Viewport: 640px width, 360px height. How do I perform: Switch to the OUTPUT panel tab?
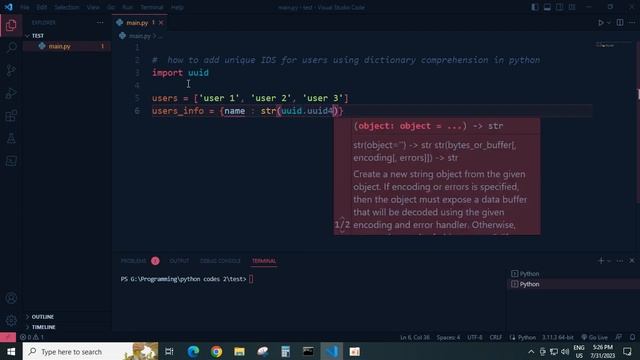[179, 261]
